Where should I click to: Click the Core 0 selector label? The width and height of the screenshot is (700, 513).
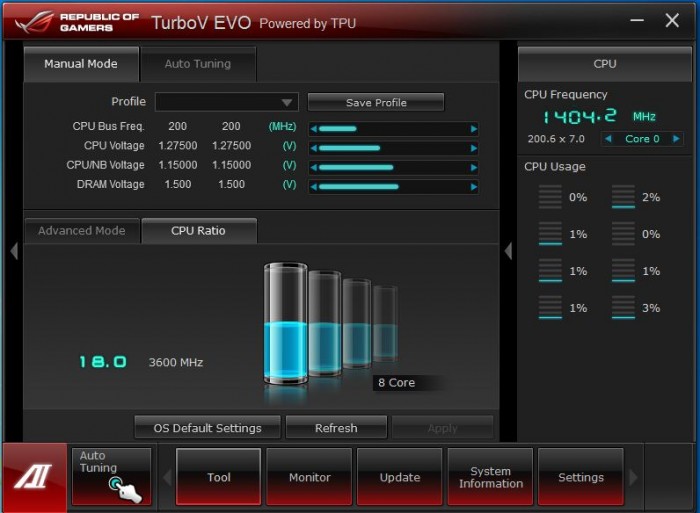[642, 139]
